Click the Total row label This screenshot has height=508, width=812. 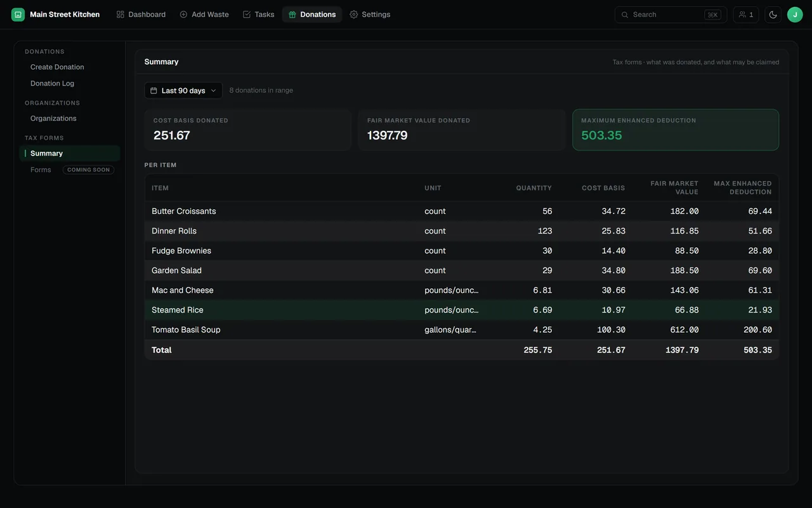pos(162,350)
